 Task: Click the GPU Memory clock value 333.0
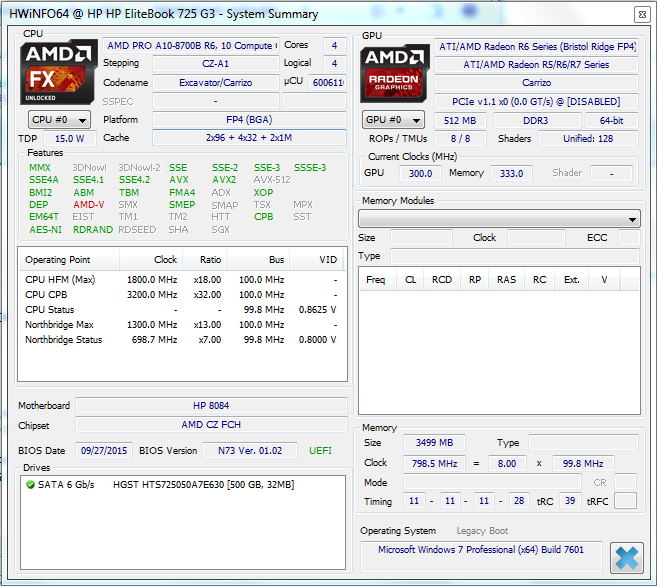512,173
